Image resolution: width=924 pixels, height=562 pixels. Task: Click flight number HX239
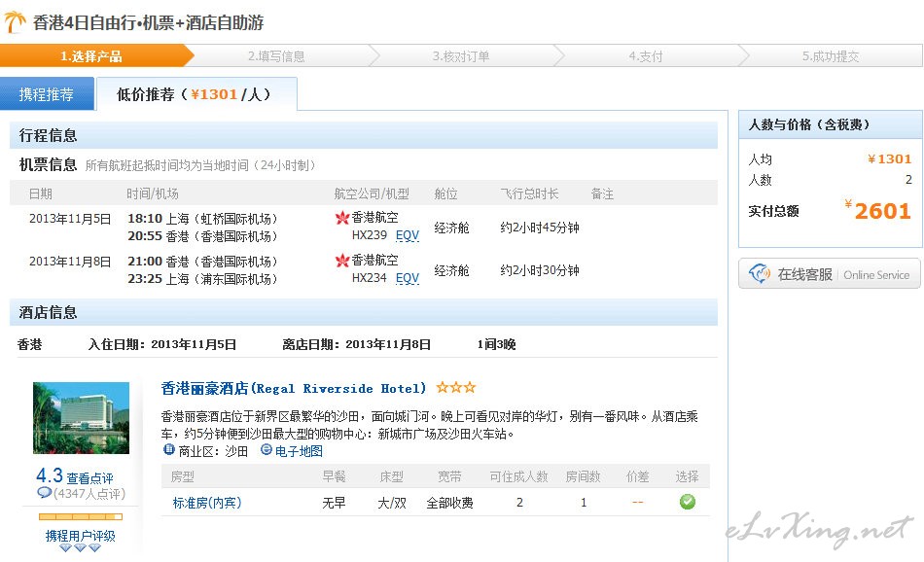point(370,235)
